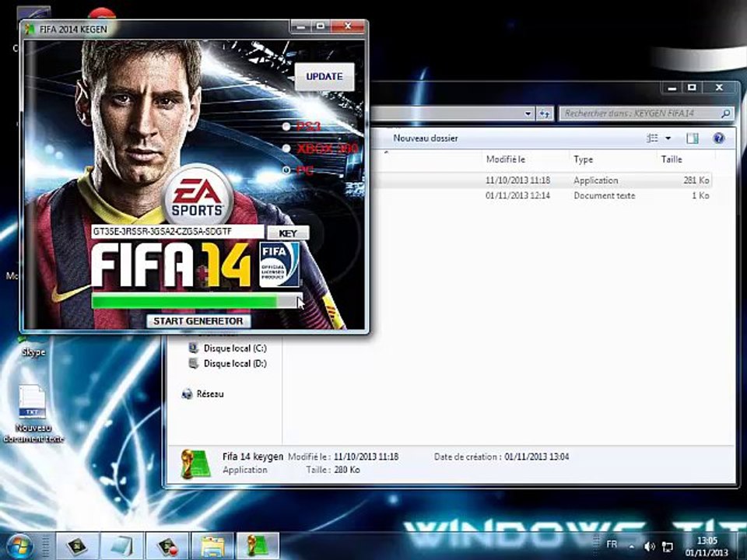Viewport: 747px width, 560px height.
Task: Select the PS3 platform radio button
Action: 286,126
